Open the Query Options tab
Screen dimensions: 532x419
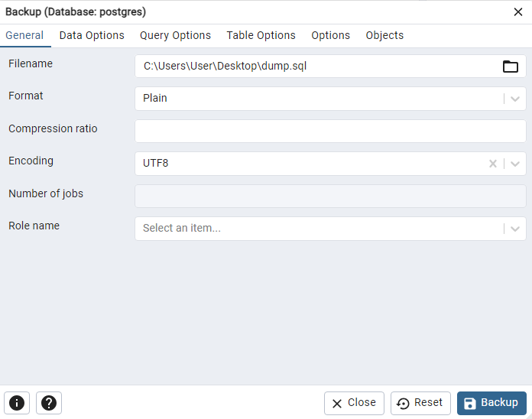point(175,35)
